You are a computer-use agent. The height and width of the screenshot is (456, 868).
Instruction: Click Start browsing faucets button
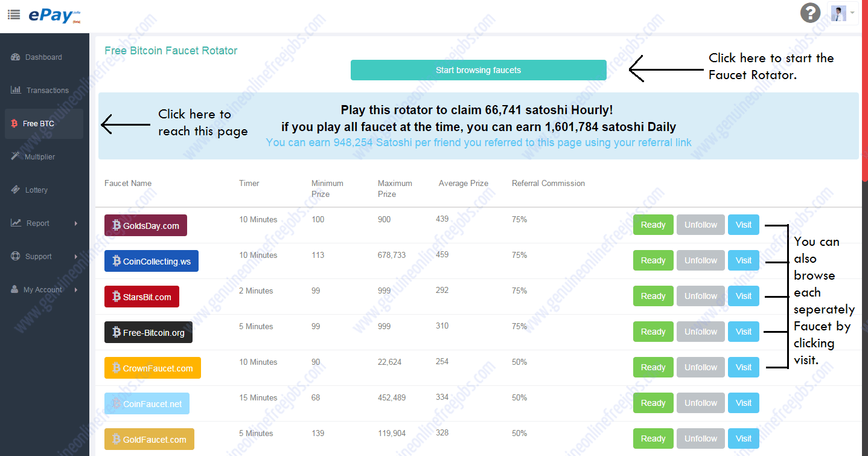pyautogui.click(x=478, y=70)
